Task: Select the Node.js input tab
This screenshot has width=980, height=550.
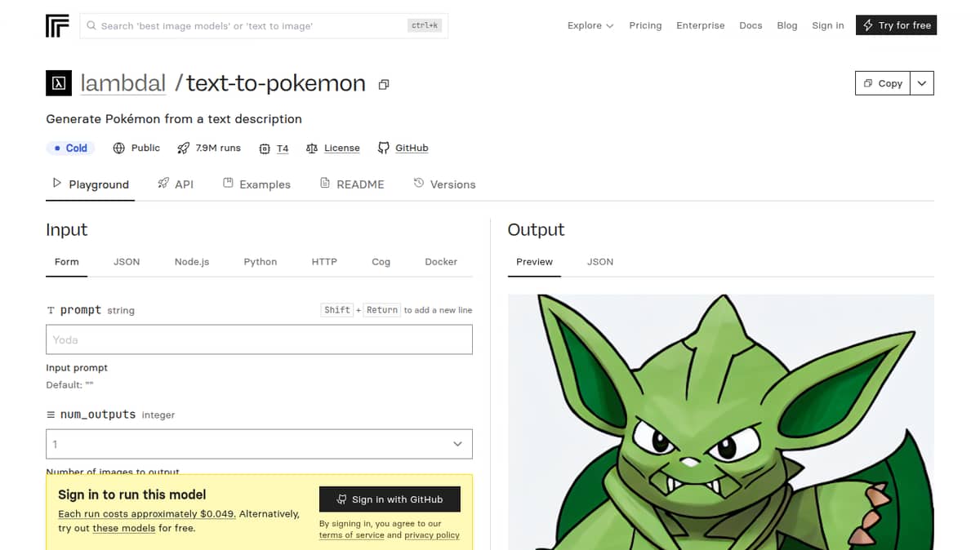Action: [192, 262]
